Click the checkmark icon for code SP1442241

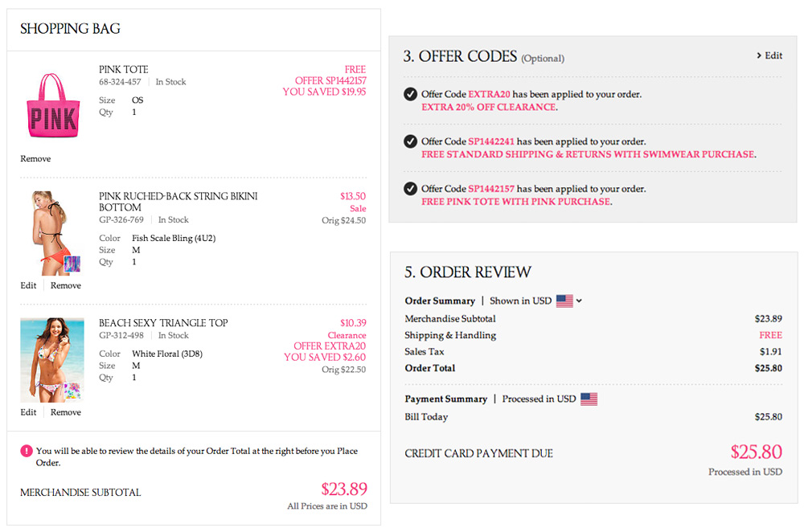[x=411, y=141]
